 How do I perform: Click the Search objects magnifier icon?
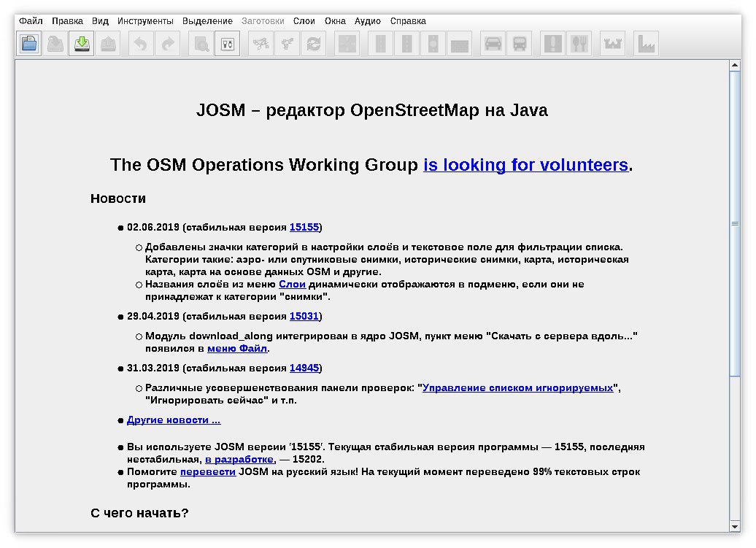pyautogui.click(x=201, y=44)
